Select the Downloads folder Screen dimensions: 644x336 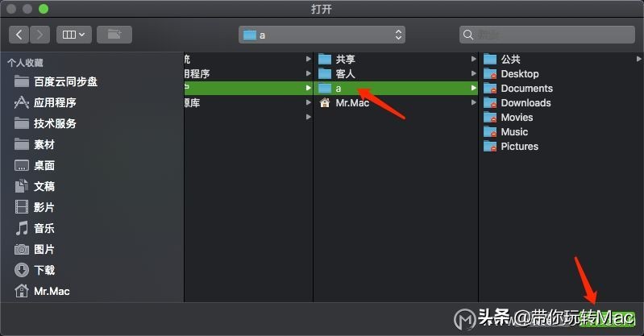(x=526, y=103)
